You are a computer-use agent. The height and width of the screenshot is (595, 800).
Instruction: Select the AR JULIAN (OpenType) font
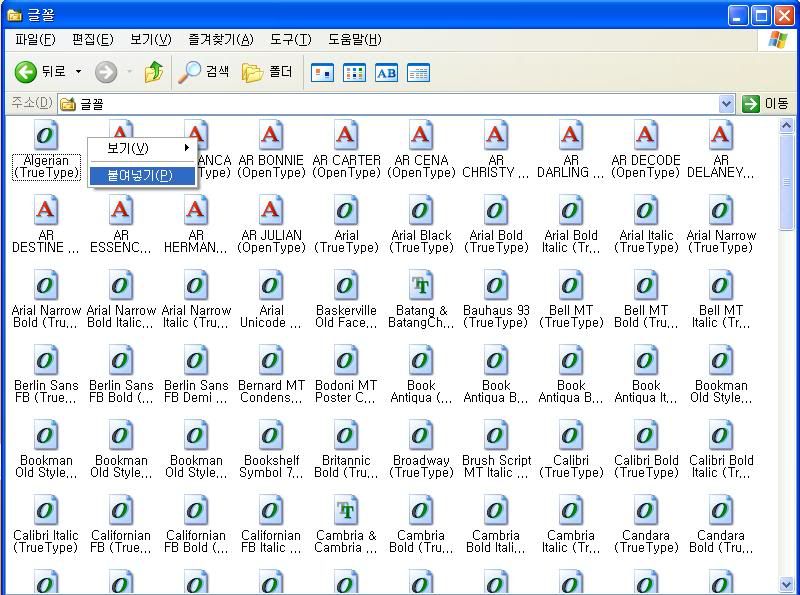point(271,225)
